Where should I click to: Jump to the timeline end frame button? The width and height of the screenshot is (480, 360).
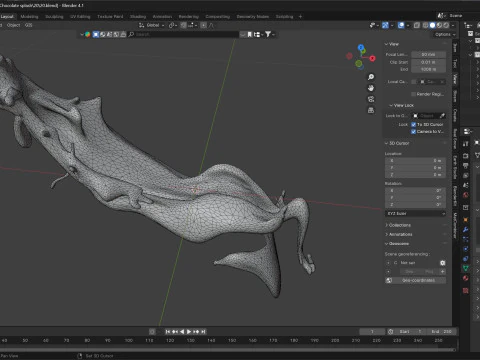(x=203, y=332)
